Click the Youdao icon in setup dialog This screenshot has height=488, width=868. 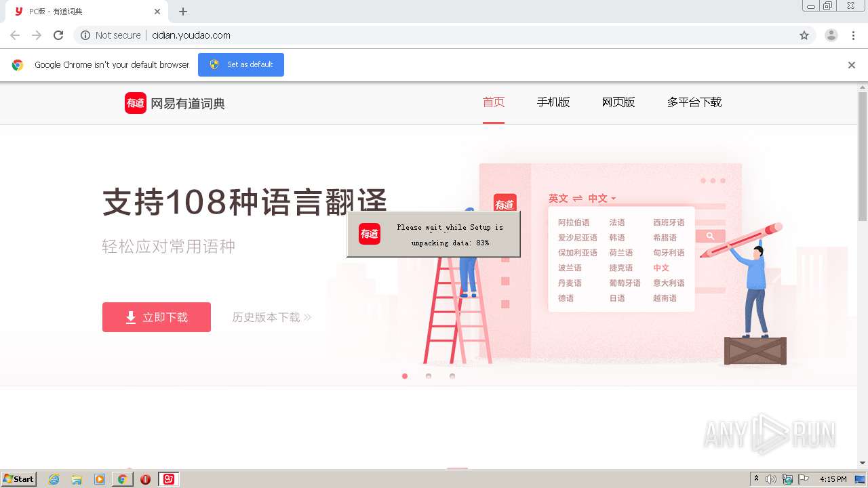[370, 234]
